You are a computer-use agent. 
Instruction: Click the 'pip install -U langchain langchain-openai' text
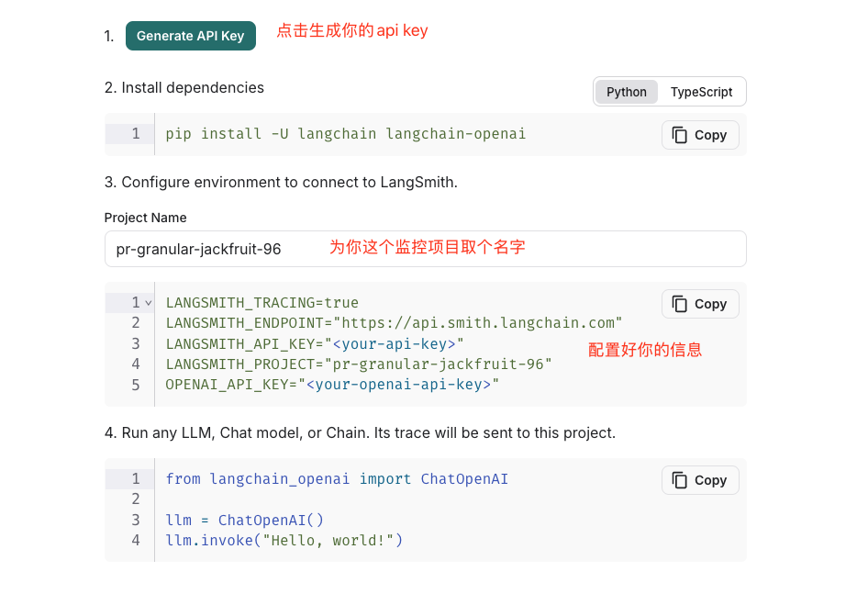point(345,134)
